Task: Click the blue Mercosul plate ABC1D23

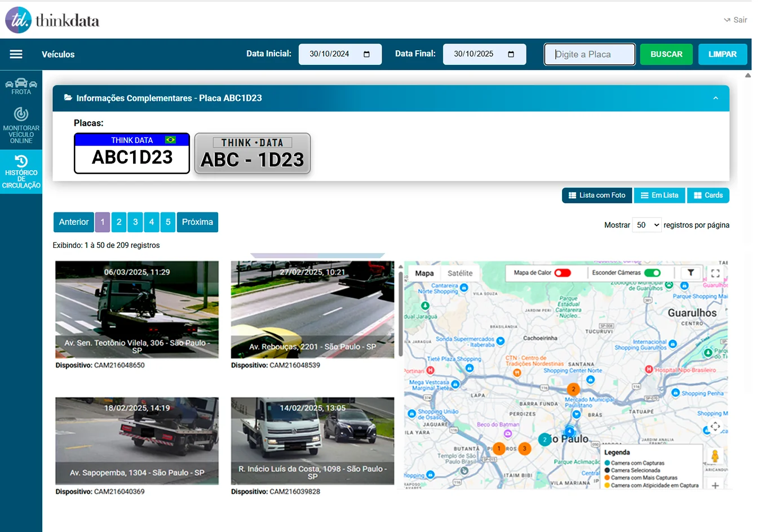Action: 132,153
